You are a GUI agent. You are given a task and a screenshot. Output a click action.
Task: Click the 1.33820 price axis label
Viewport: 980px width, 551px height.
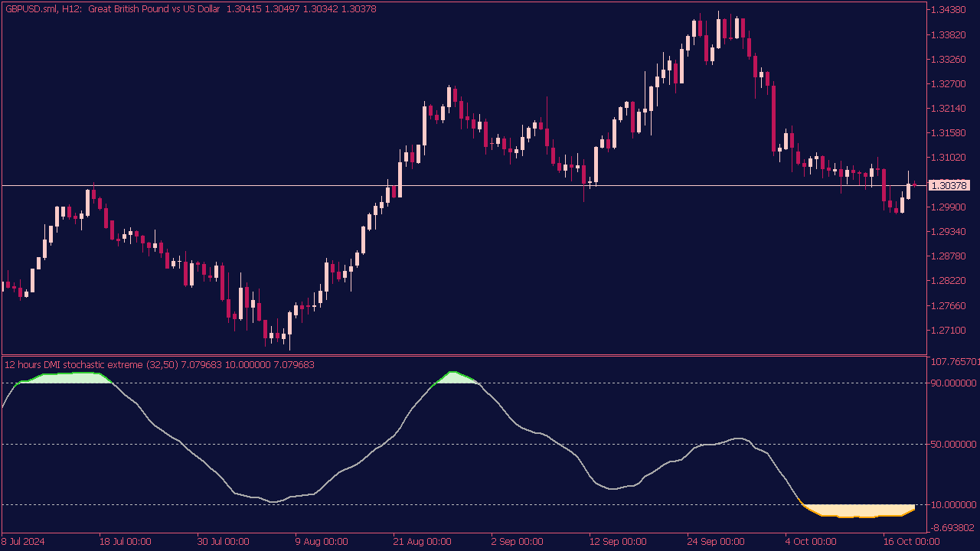click(949, 34)
